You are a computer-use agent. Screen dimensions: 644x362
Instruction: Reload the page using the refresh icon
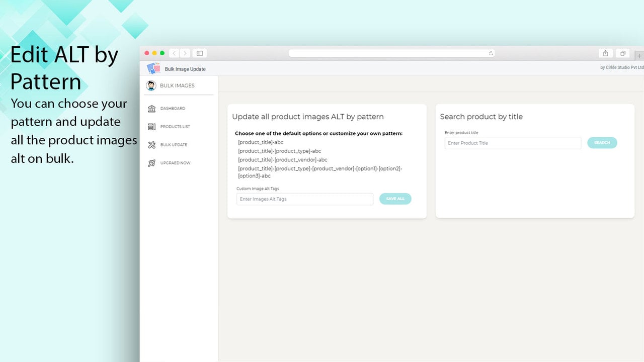491,53
